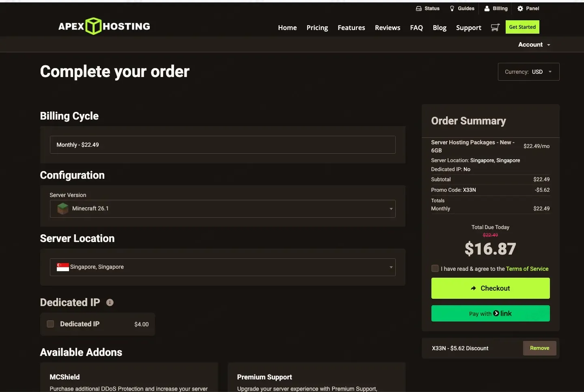Click the Server Hosting Packages 6GB text

click(473, 146)
